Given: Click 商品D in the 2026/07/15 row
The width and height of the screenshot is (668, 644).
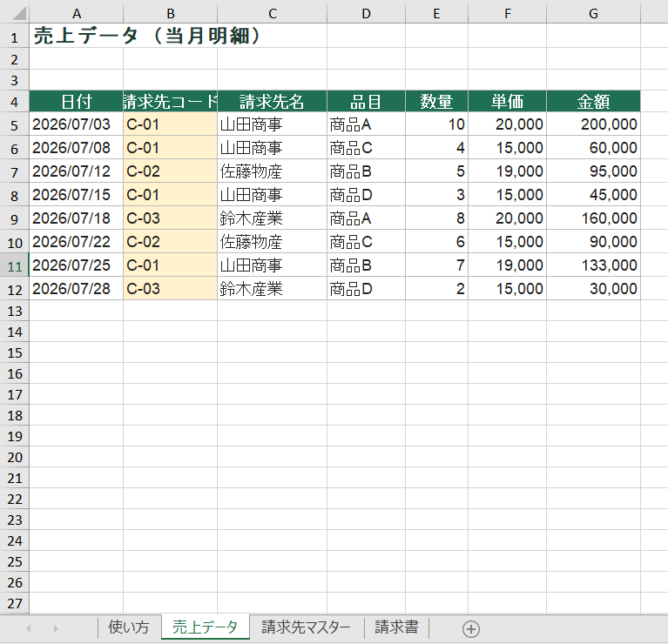Looking at the screenshot, I should 366,195.
